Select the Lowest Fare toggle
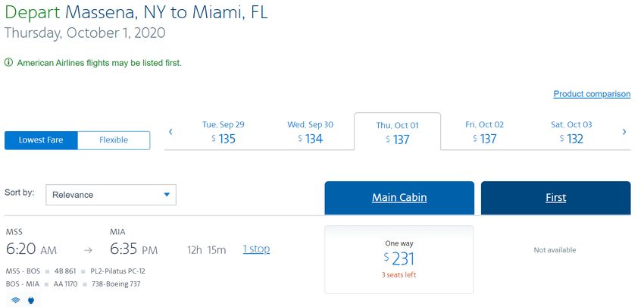Screen dimensions: 644x307 tap(41, 140)
